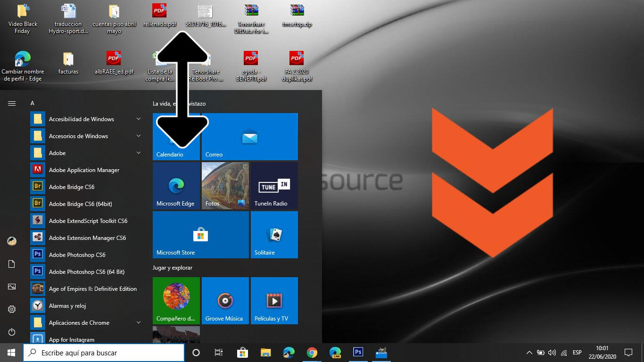Open Alarmas y reloj app
Screen dimensions: 644x362
(x=86, y=306)
